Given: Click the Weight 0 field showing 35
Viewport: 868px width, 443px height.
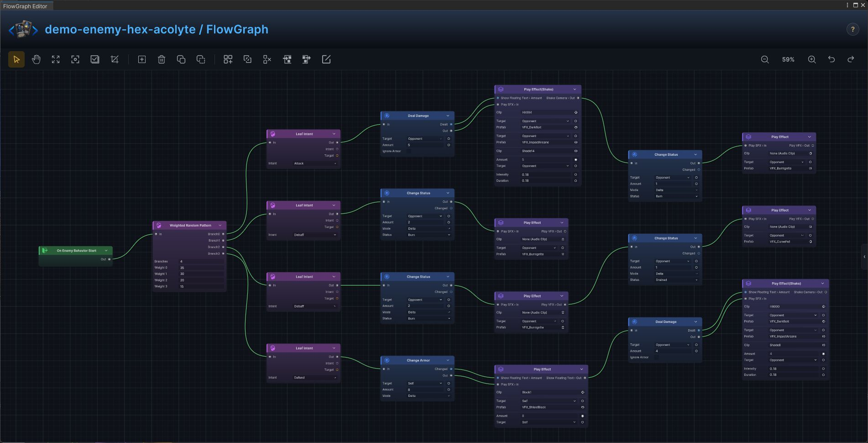Looking at the screenshot, I should coord(201,268).
